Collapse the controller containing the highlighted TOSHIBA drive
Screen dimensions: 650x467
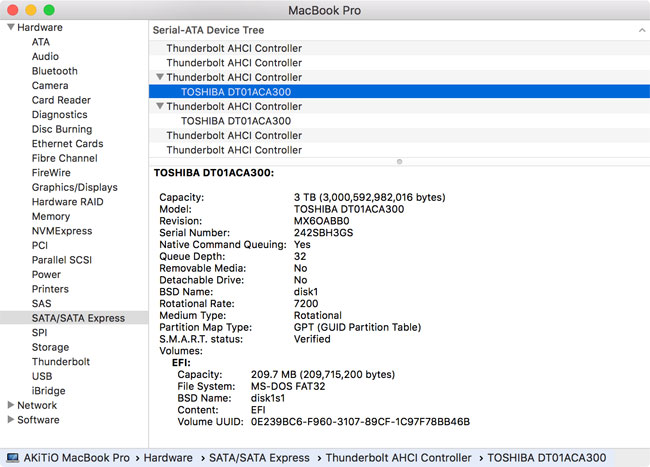[x=160, y=77]
